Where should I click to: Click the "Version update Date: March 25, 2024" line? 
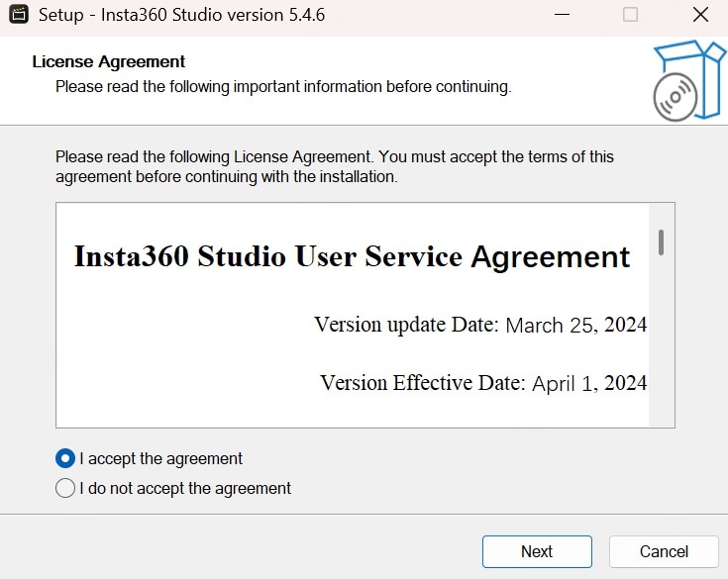tap(480, 325)
